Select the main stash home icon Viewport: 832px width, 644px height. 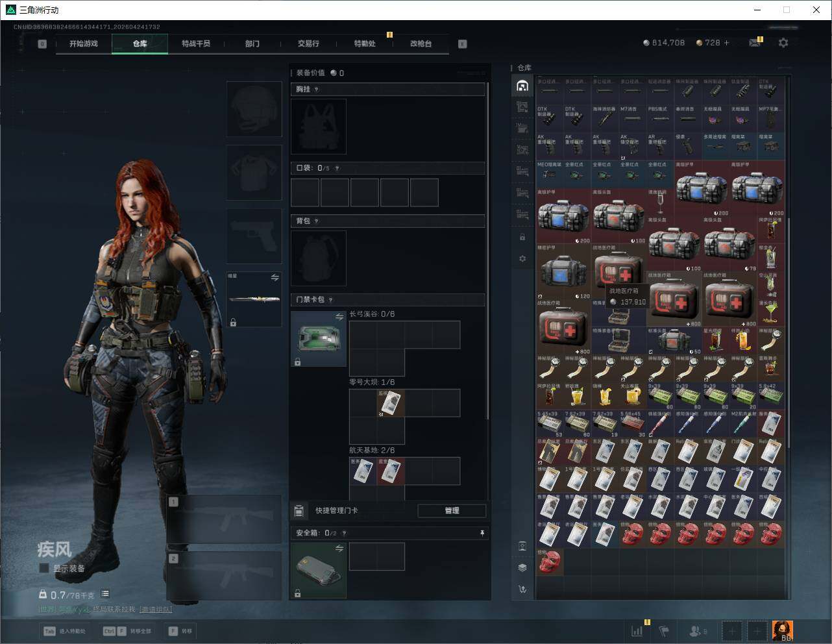(522, 86)
